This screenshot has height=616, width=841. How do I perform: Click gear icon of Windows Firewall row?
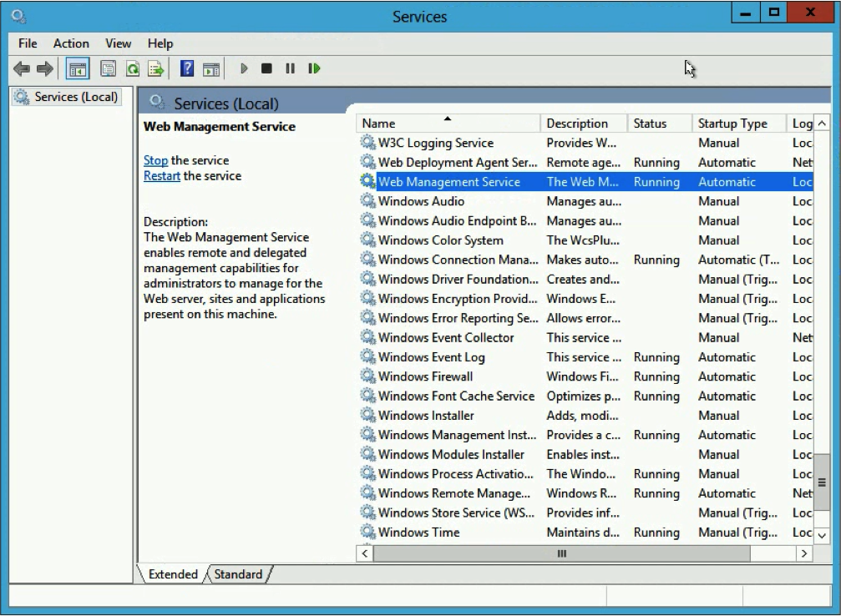[x=367, y=376]
